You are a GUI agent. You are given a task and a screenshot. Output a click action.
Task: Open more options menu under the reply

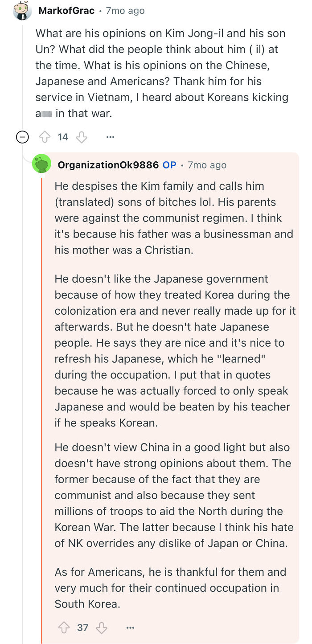pos(130,628)
